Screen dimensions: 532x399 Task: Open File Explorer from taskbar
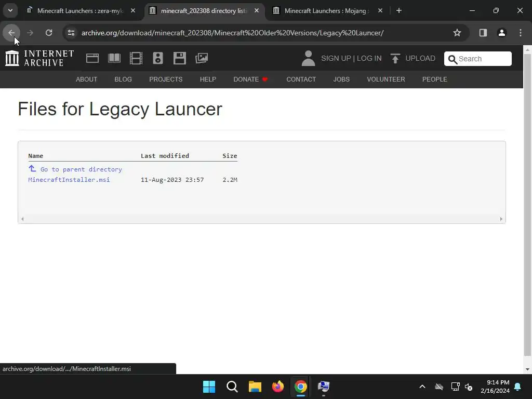coord(255,387)
